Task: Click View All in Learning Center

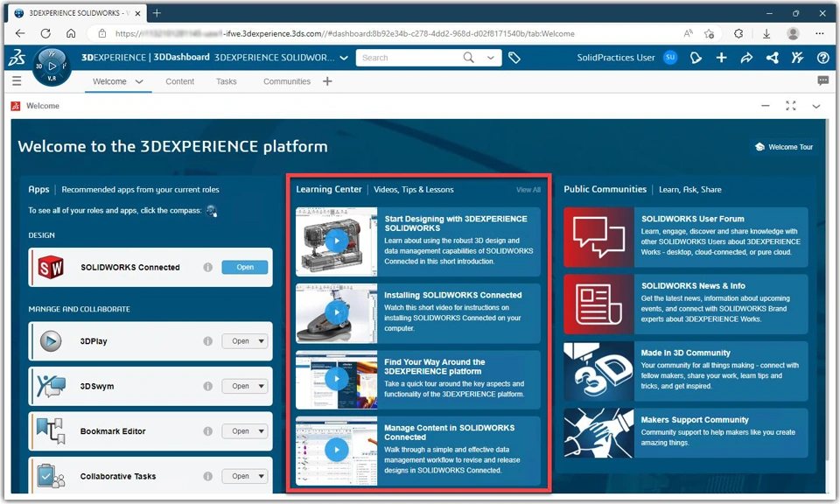Action: (528, 190)
